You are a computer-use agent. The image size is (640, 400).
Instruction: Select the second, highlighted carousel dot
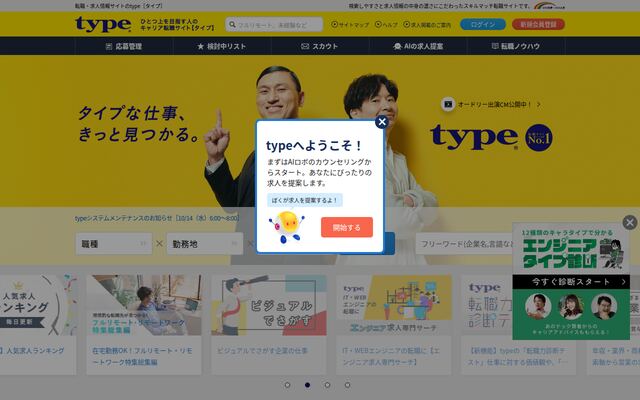(307, 385)
